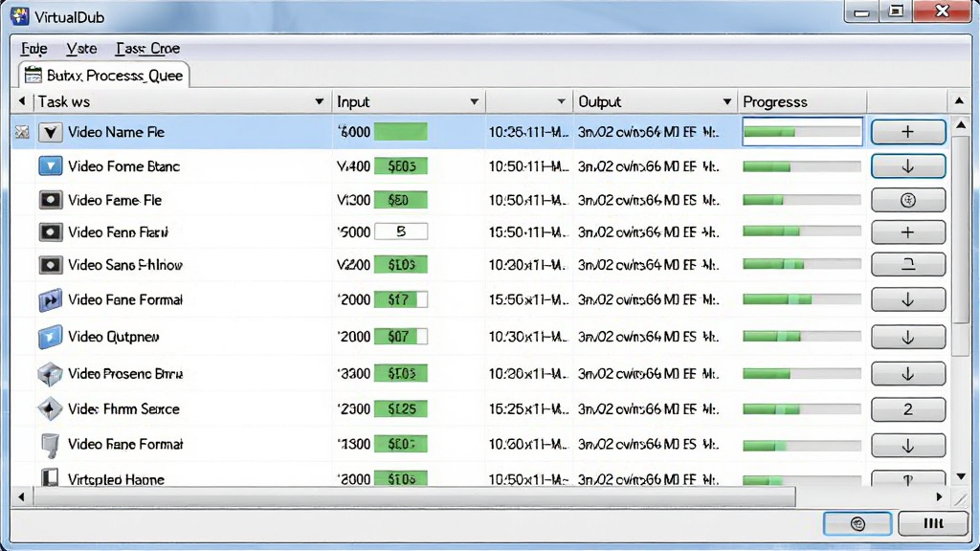The width and height of the screenshot is (980, 551).
Task: Maximize the VirtualDub window
Action: pos(896,11)
